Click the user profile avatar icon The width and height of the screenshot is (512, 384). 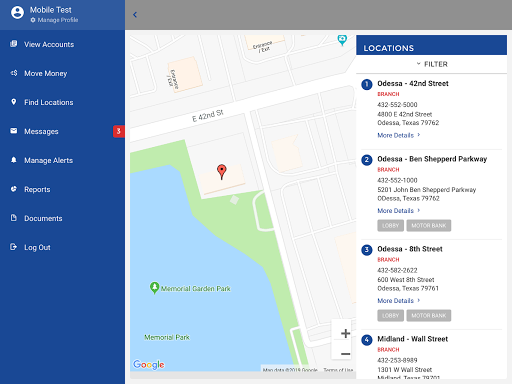pyautogui.click(x=17, y=13)
